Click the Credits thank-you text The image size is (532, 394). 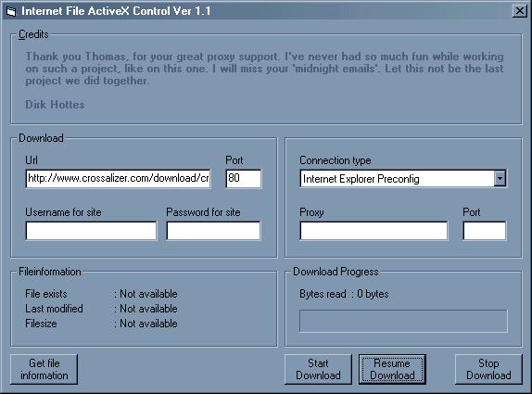pyautogui.click(x=264, y=69)
